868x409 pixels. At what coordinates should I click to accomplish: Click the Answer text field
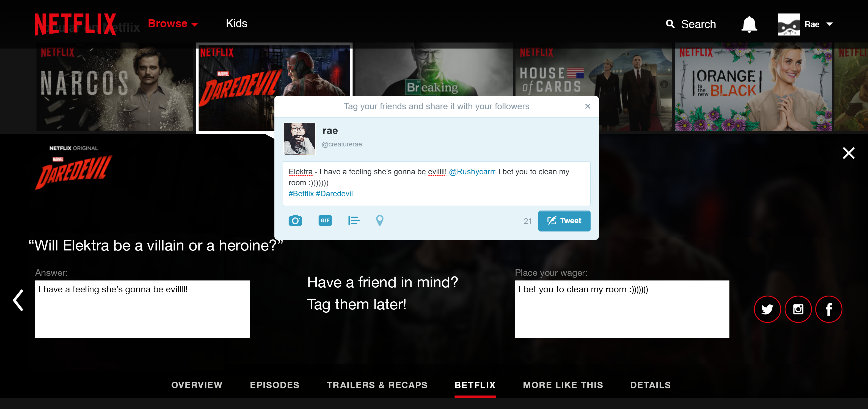coord(142,309)
